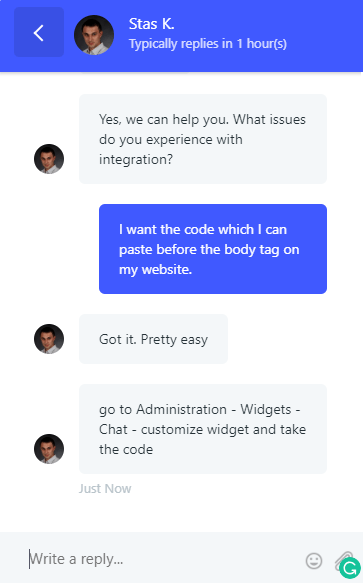Click the 'Got it. Pretty easy' bubble

coord(153,339)
